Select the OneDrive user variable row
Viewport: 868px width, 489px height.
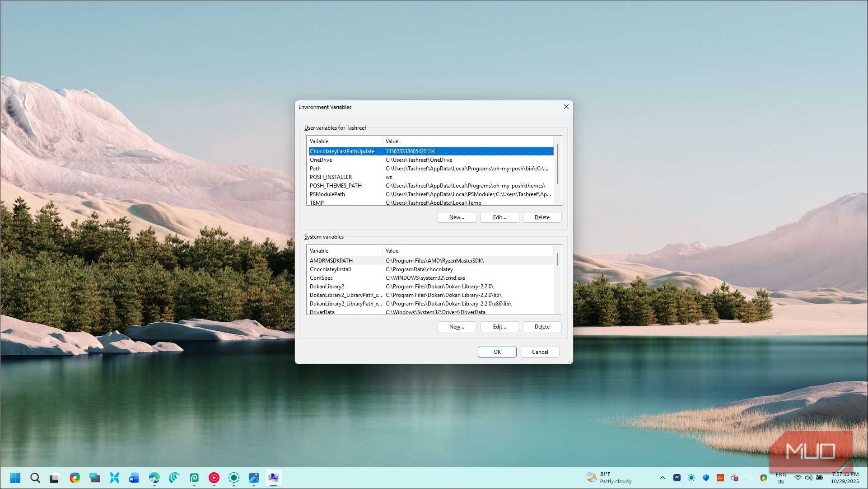click(431, 160)
